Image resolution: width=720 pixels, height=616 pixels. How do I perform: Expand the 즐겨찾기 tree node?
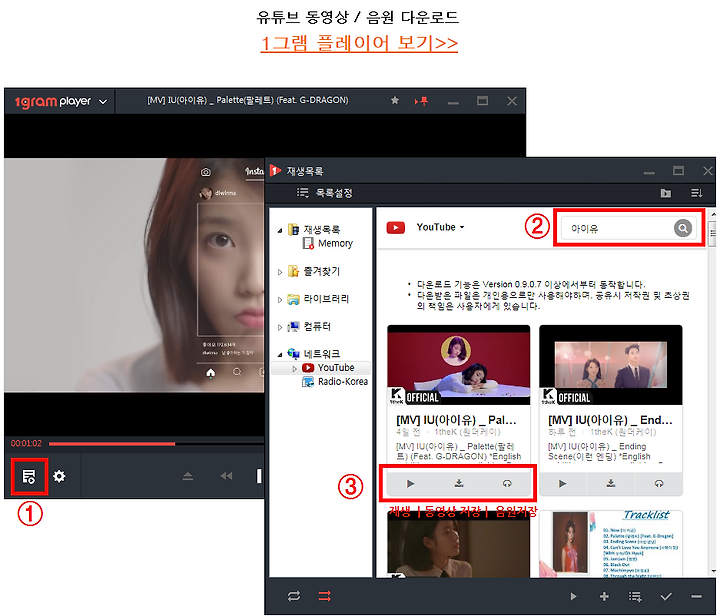coord(280,272)
